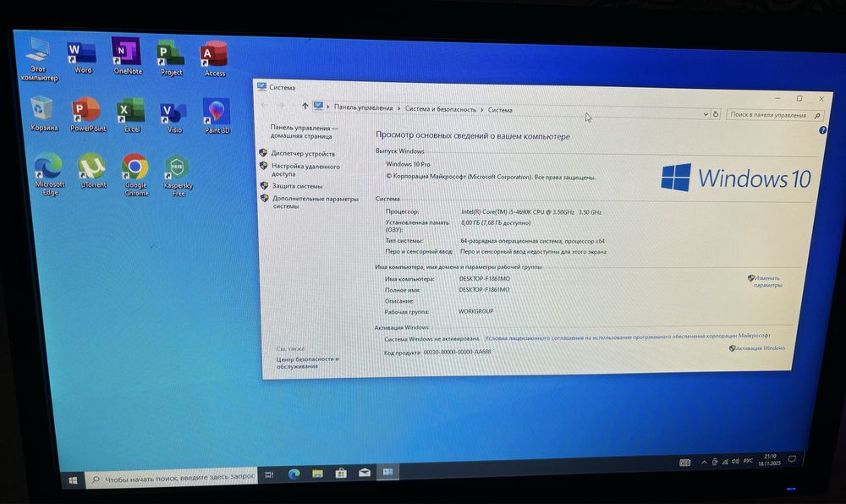This screenshot has height=504, width=846.
Task: Switch the РУС input language indicator
Action: coord(748,461)
